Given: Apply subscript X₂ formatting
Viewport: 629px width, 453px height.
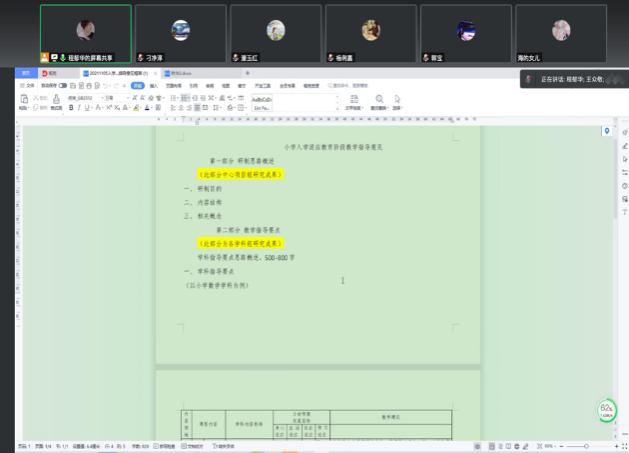Looking at the screenshot, I should point(117,108).
